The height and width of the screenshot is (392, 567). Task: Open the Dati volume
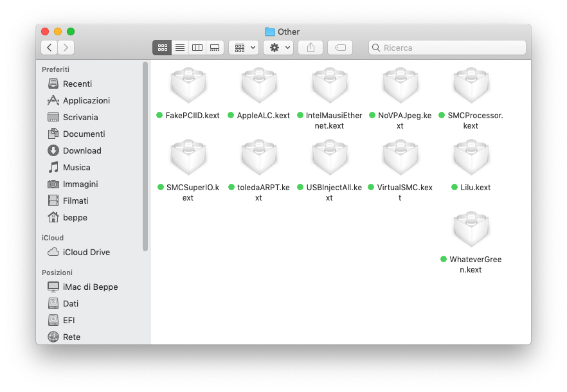(x=71, y=303)
